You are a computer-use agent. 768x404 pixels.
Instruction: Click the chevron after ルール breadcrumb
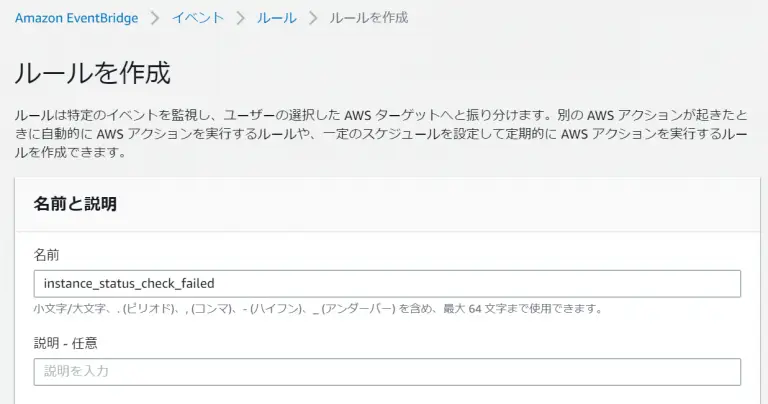coord(313,18)
